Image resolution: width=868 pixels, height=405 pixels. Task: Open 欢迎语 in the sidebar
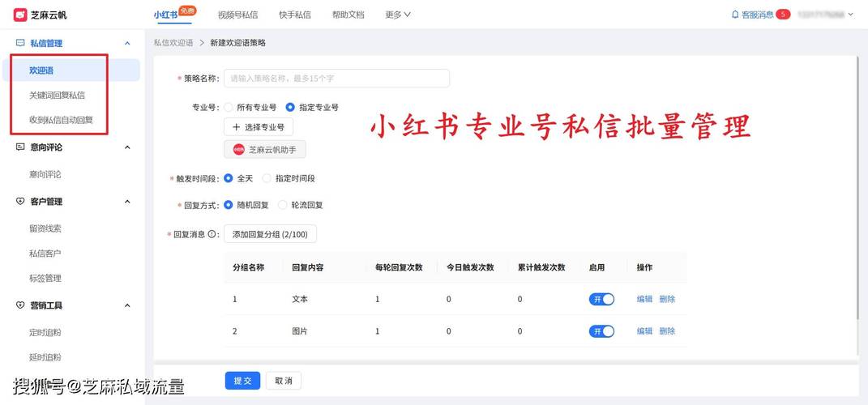(71, 70)
